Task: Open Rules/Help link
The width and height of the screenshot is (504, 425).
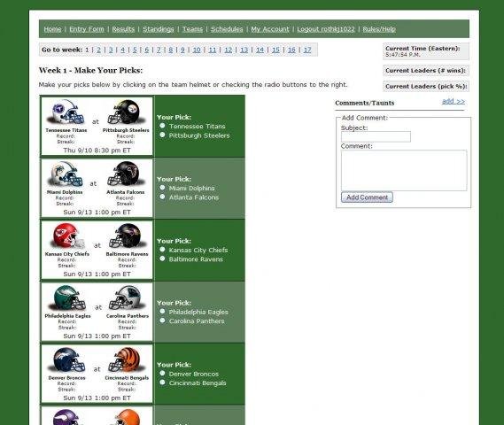Action: click(x=379, y=29)
